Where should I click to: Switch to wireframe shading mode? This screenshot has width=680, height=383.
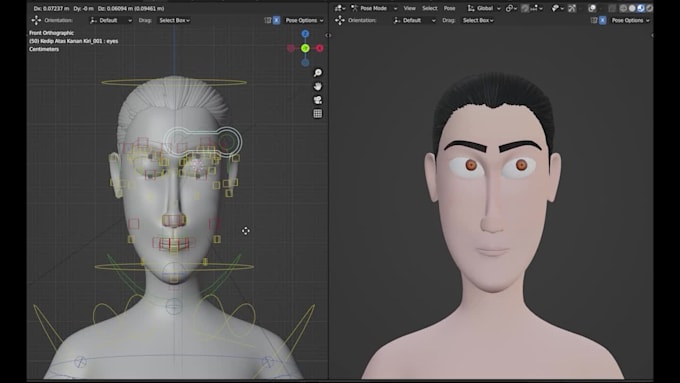coord(623,8)
